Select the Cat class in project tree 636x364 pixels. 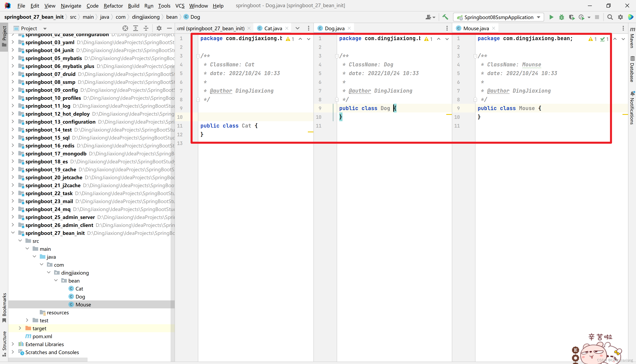[79, 288]
